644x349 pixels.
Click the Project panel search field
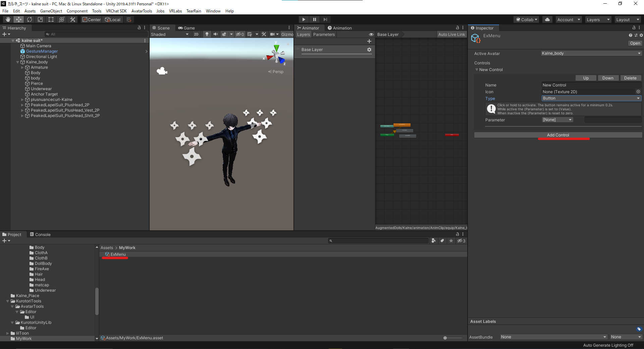(378, 240)
